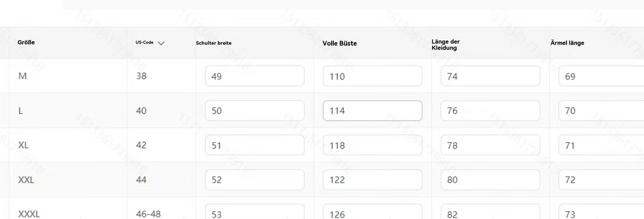Select shoulder width field showing 51
Image resolution: width=644 pixels, height=219 pixels.
pos(255,145)
